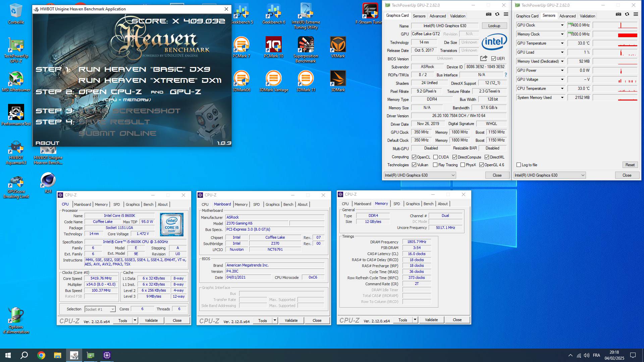This screenshot has height=362, width=644.
Task: Open GPU Clock sensor dropdown
Action: [x=562, y=25]
